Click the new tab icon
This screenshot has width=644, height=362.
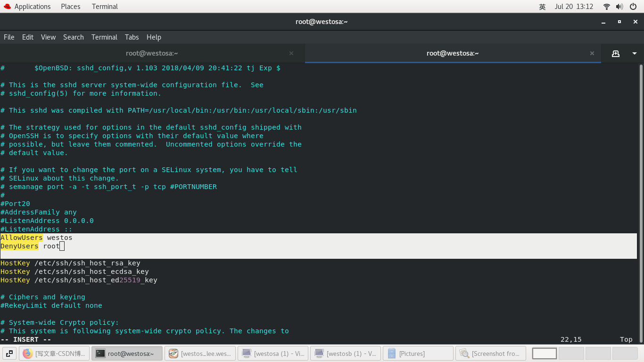616,53
